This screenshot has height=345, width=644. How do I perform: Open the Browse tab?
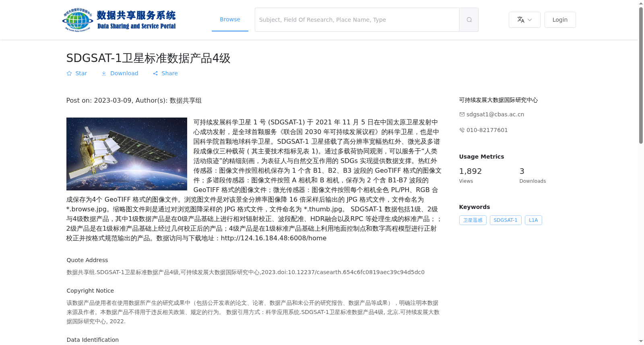[x=230, y=19]
